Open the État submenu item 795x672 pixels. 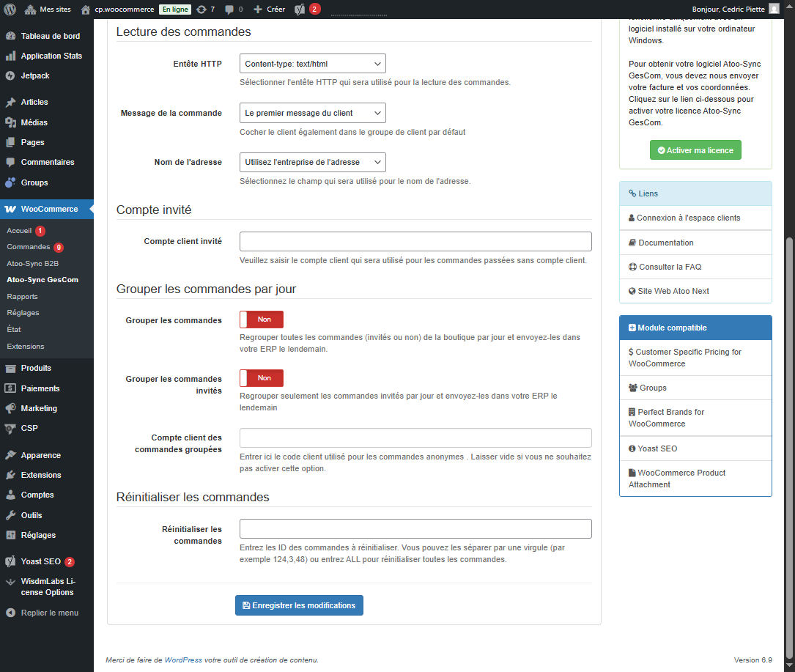(14, 330)
